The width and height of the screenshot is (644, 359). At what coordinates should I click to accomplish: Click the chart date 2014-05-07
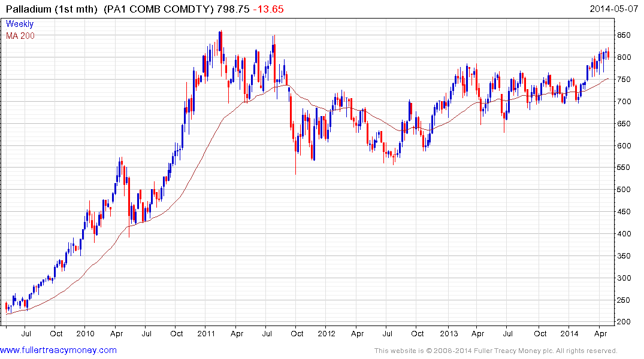coord(613,9)
